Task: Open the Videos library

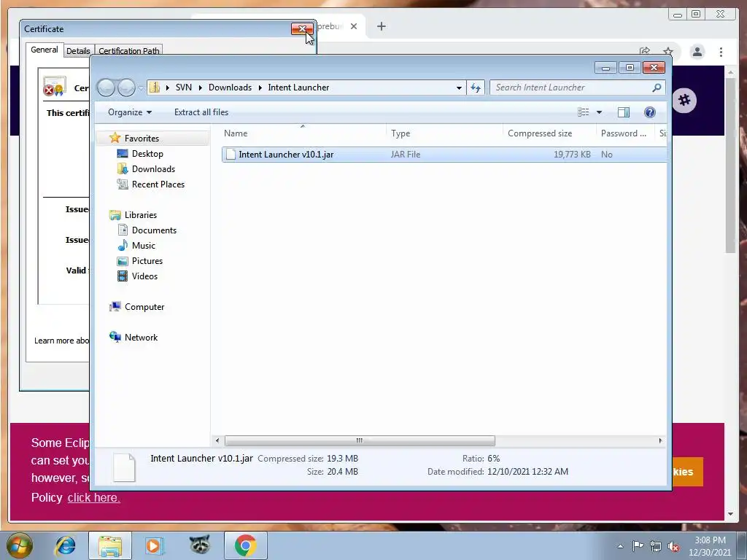Action: pos(144,276)
